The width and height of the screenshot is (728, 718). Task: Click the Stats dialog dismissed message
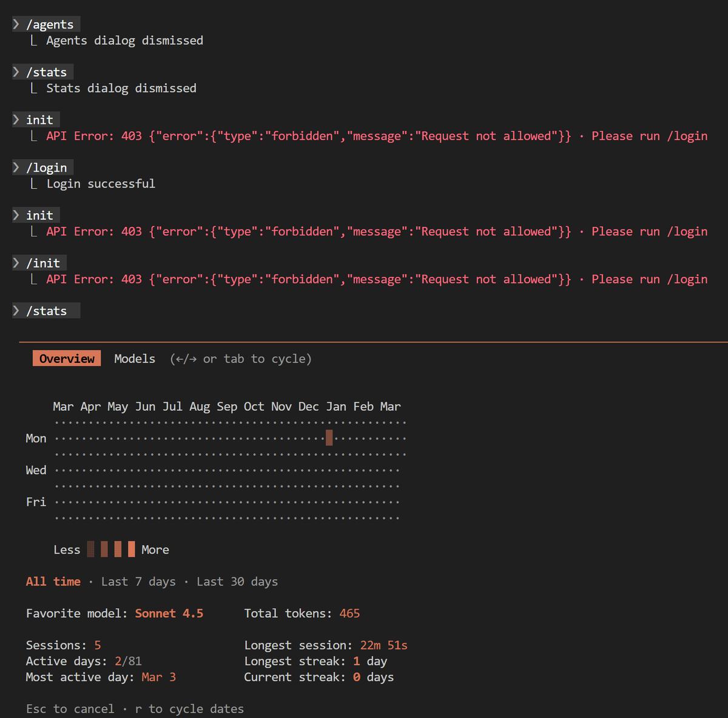121,88
